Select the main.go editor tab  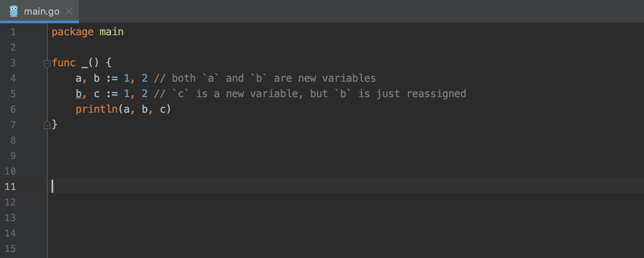click(39, 11)
